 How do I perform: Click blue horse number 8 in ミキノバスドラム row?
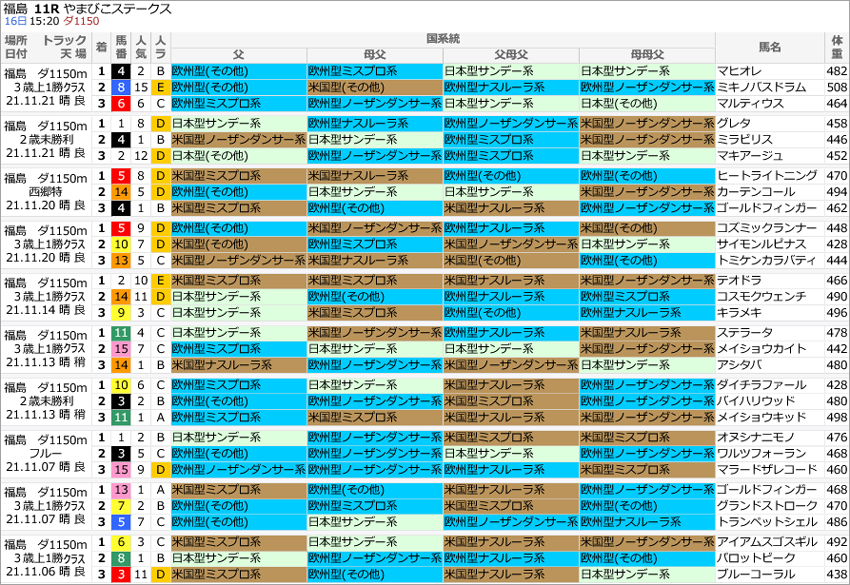coord(121,87)
